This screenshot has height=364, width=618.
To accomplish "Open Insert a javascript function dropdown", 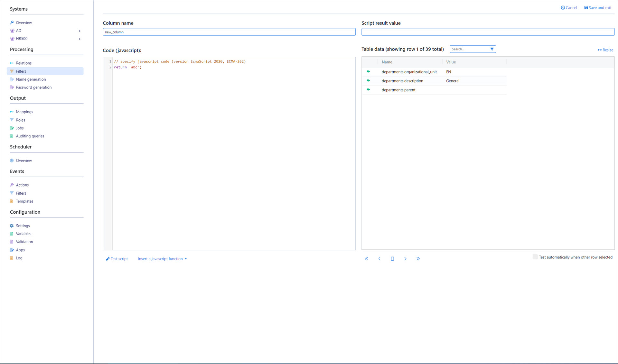I will [x=162, y=259].
